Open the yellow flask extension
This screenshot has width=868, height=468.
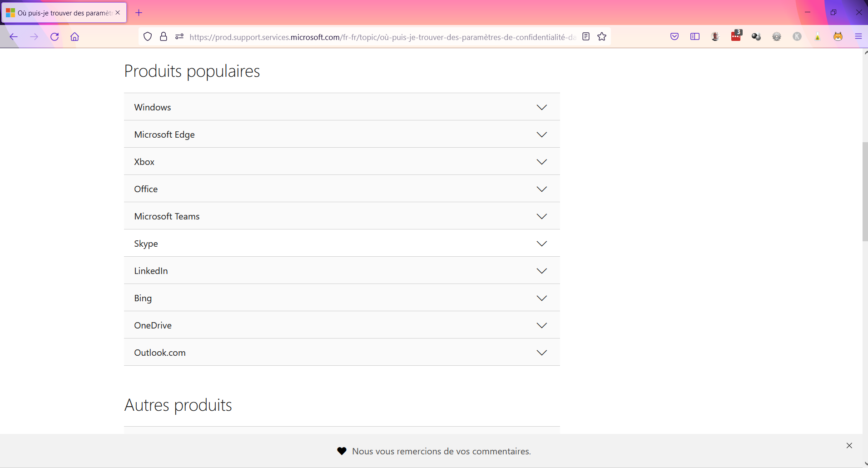(x=818, y=37)
